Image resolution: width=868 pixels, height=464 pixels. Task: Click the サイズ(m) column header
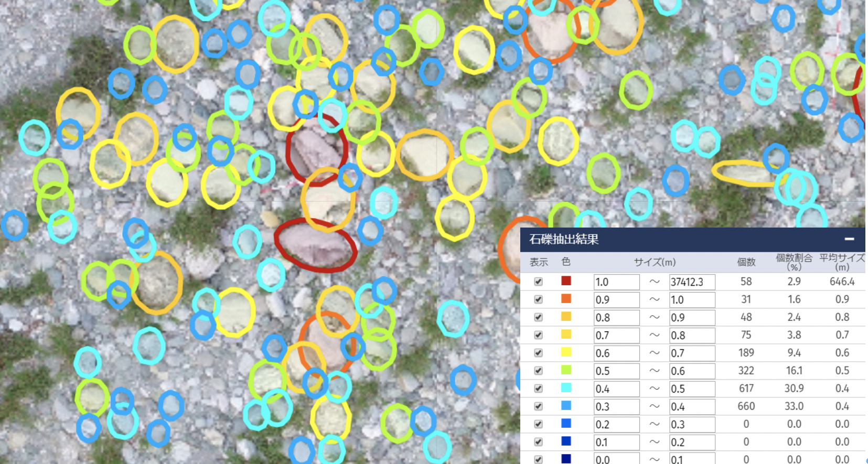655,262
